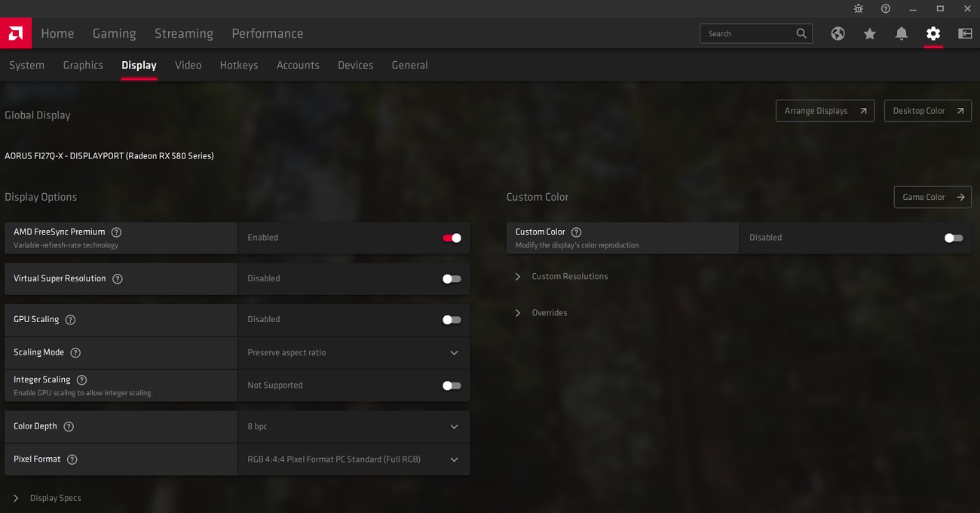Expand the Display Specs section
This screenshot has height=513, width=980.
(47, 498)
